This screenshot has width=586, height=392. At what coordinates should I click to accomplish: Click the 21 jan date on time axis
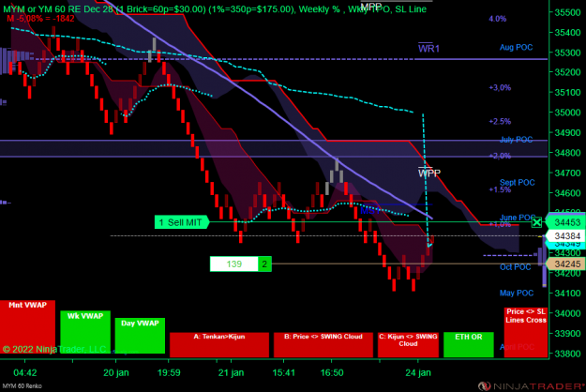(231, 372)
